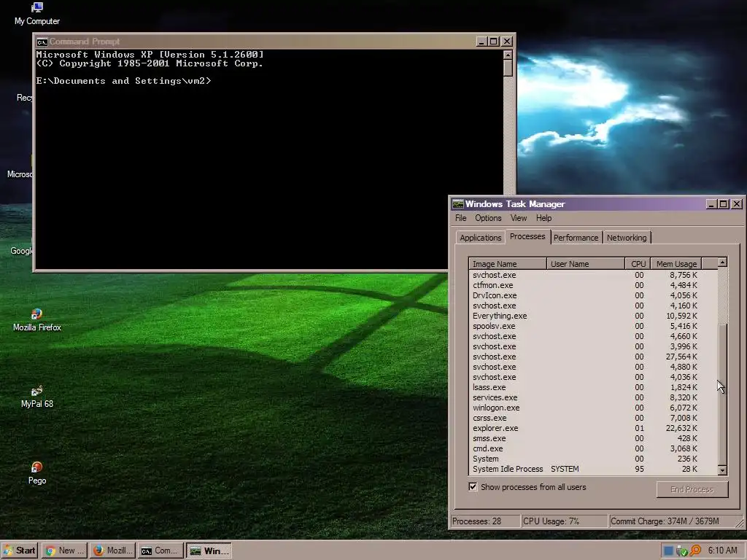Select the services.exe process

pyautogui.click(x=592, y=397)
